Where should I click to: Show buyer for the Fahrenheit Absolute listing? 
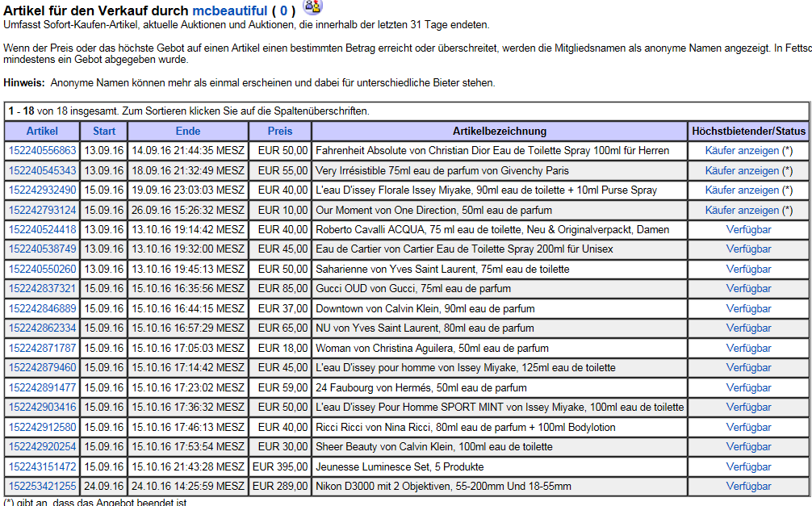pos(742,151)
